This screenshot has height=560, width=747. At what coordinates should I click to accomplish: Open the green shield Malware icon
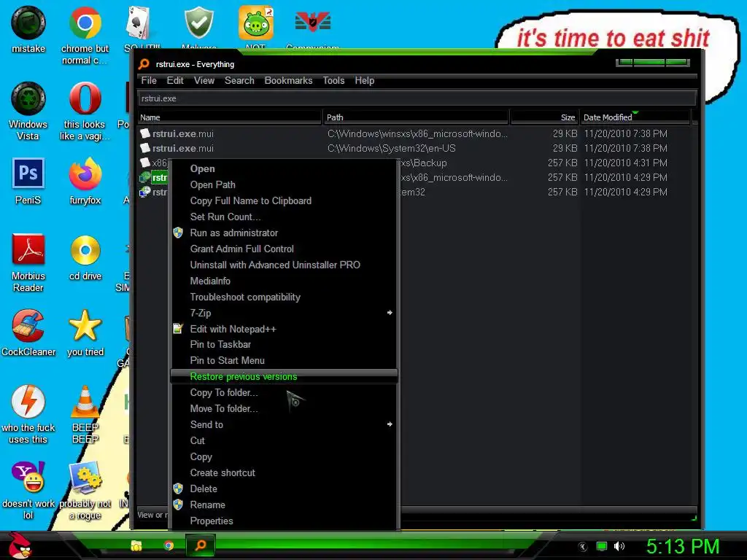[198, 22]
